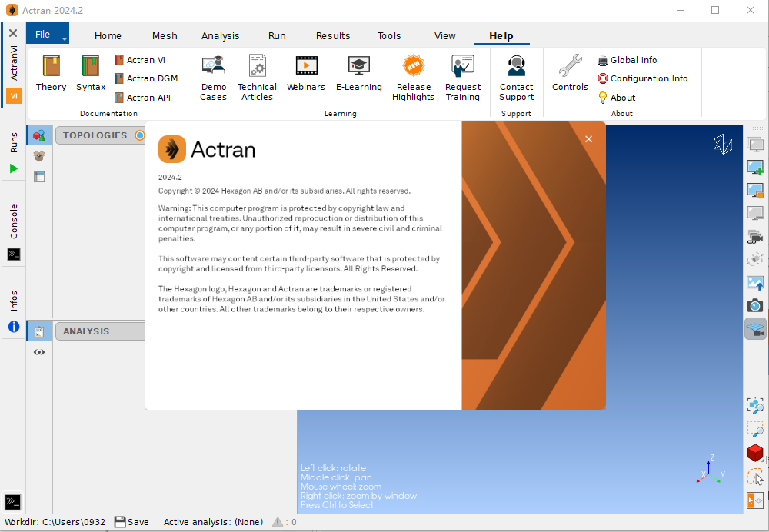This screenshot has height=532, width=769.
Task: Open the Theory documentation book
Action: pos(51,72)
